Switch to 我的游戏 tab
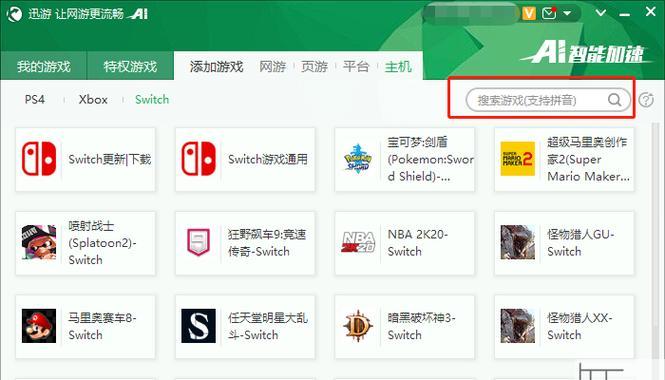 coord(43,66)
